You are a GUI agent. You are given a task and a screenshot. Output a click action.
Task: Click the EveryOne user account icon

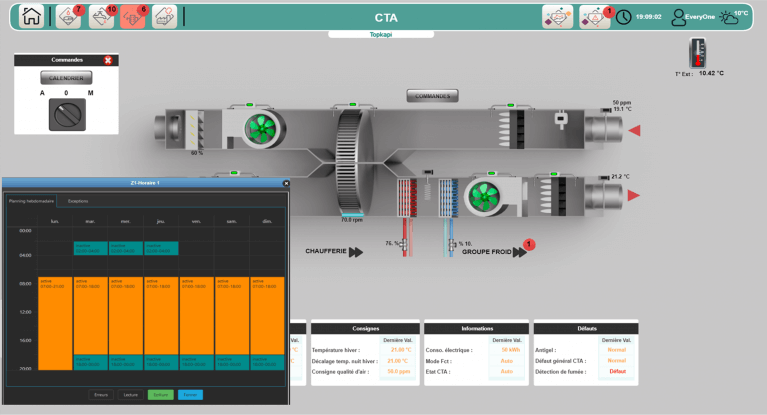pyautogui.click(x=681, y=17)
